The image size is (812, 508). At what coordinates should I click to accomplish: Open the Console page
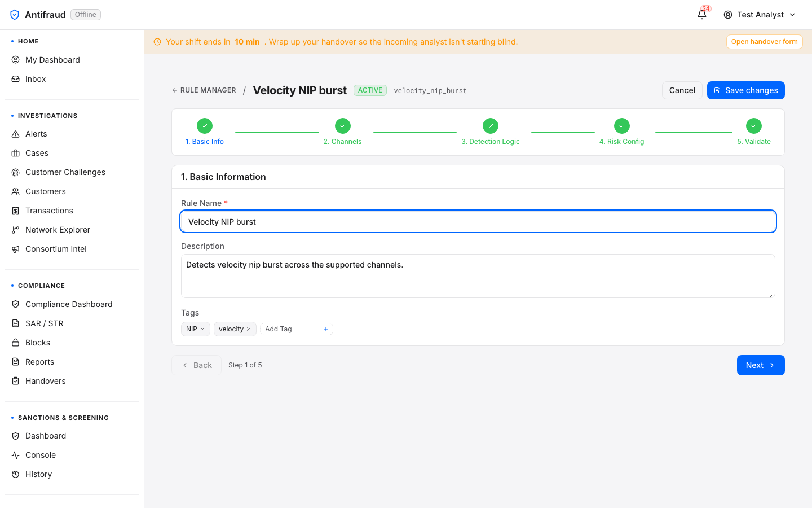tap(72, 455)
